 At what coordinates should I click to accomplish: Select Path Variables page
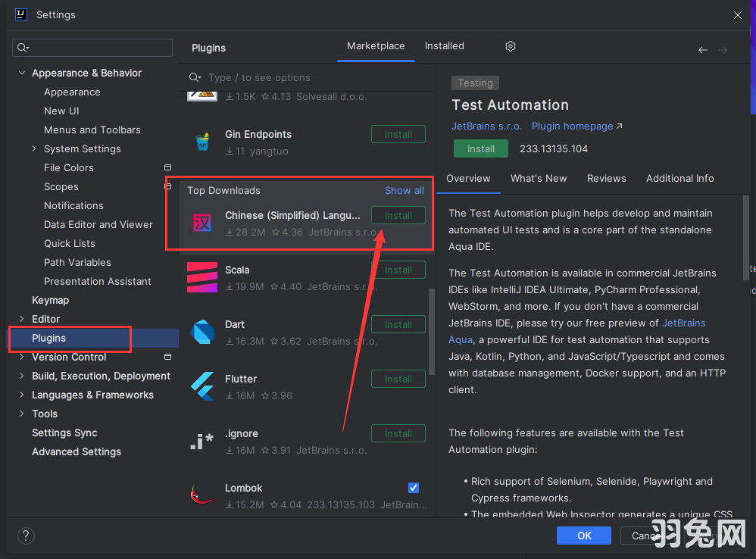click(77, 263)
